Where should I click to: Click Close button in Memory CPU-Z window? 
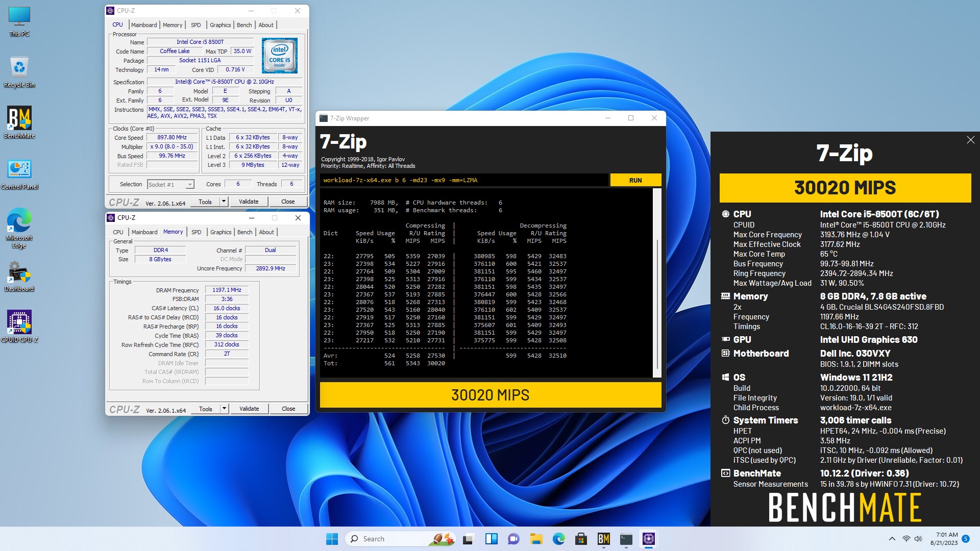[x=288, y=409]
